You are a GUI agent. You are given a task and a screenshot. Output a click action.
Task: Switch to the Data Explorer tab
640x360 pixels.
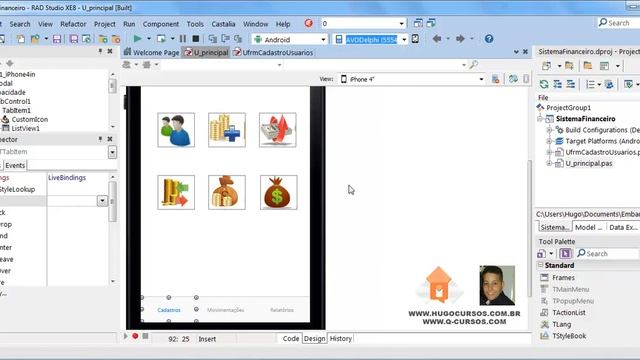click(x=623, y=227)
